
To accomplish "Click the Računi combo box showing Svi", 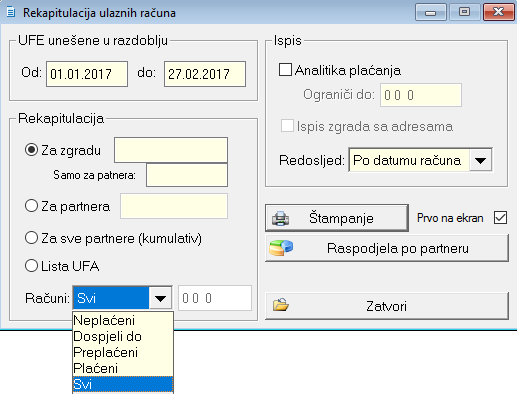I will (x=122, y=298).
